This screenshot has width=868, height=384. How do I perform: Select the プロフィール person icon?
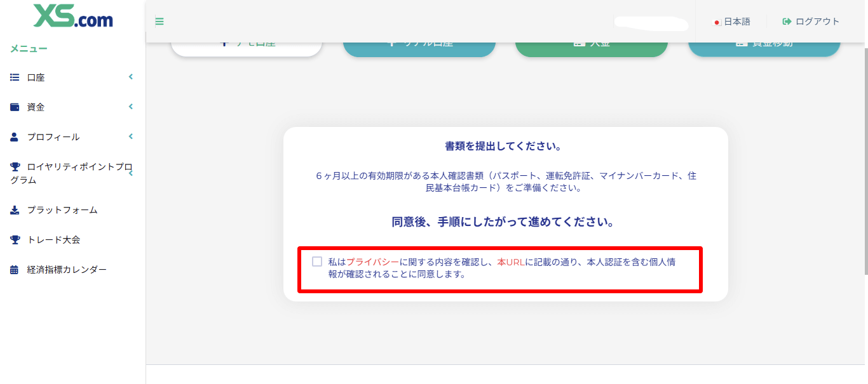click(x=14, y=136)
